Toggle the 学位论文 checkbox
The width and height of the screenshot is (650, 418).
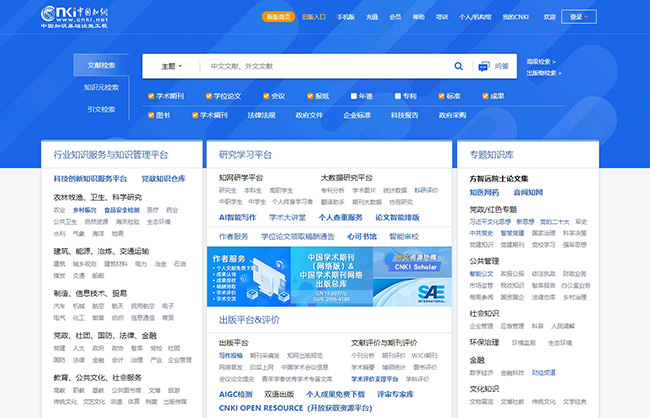click(209, 96)
